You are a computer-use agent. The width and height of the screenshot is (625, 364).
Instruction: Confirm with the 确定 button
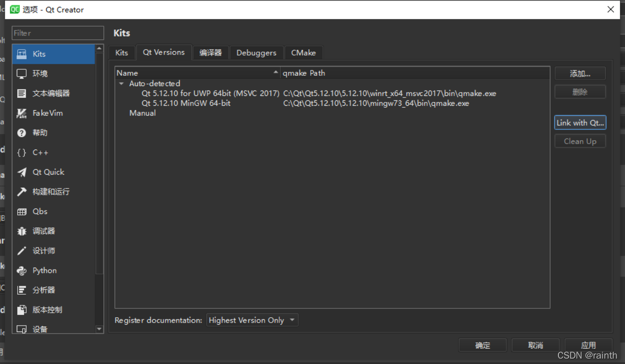483,345
